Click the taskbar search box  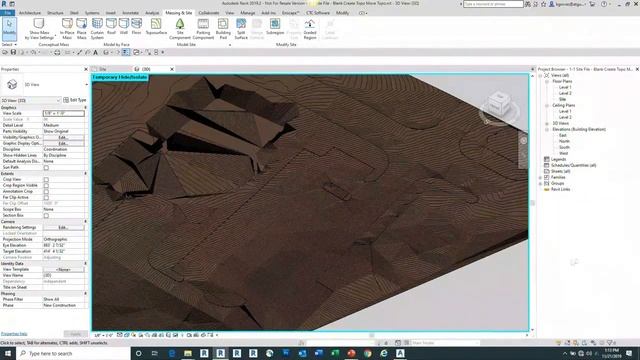(x=73, y=353)
